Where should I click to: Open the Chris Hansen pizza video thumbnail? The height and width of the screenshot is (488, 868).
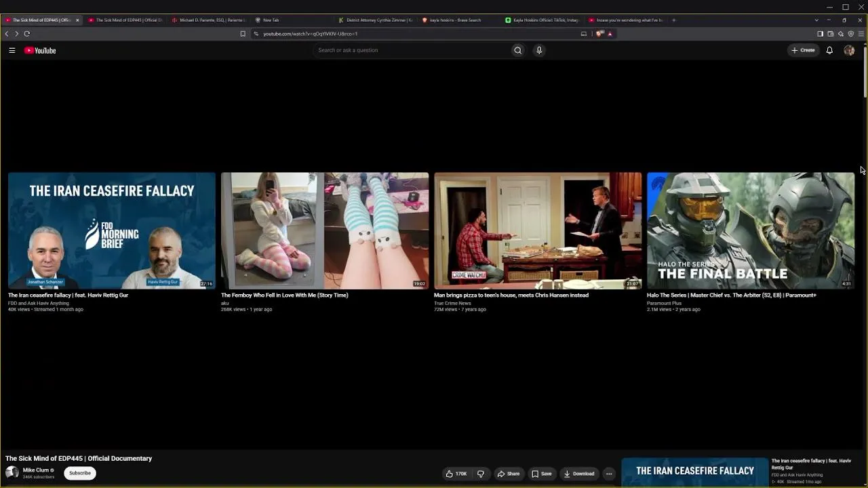pyautogui.click(x=538, y=230)
